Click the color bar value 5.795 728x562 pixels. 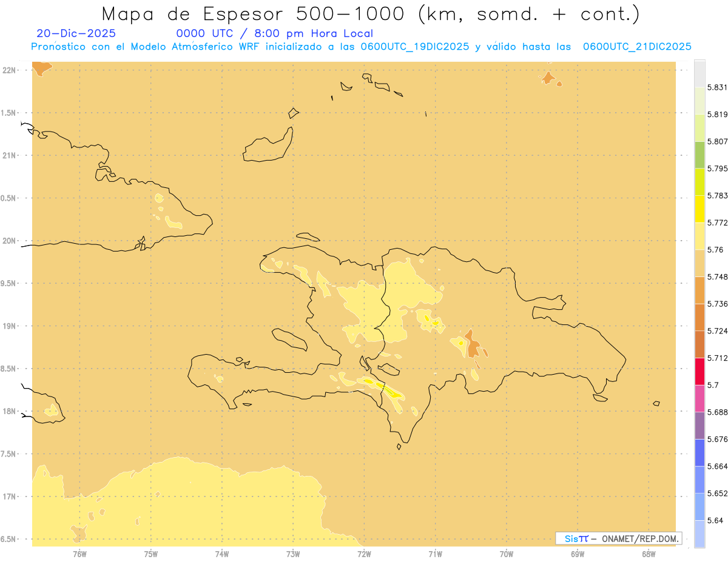(718, 169)
